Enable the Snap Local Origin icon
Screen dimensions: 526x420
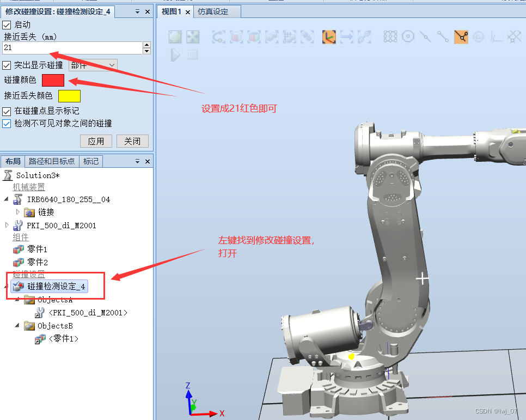click(497, 36)
